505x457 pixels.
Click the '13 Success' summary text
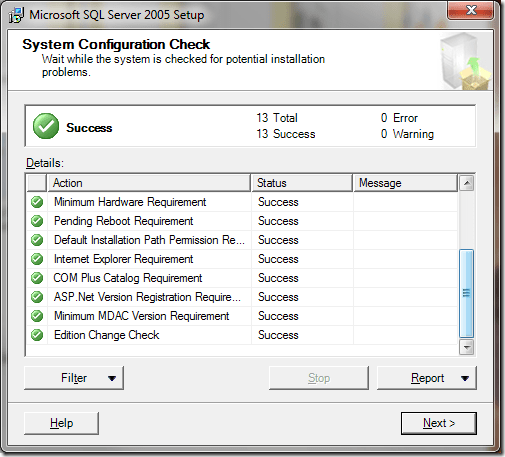coord(286,134)
